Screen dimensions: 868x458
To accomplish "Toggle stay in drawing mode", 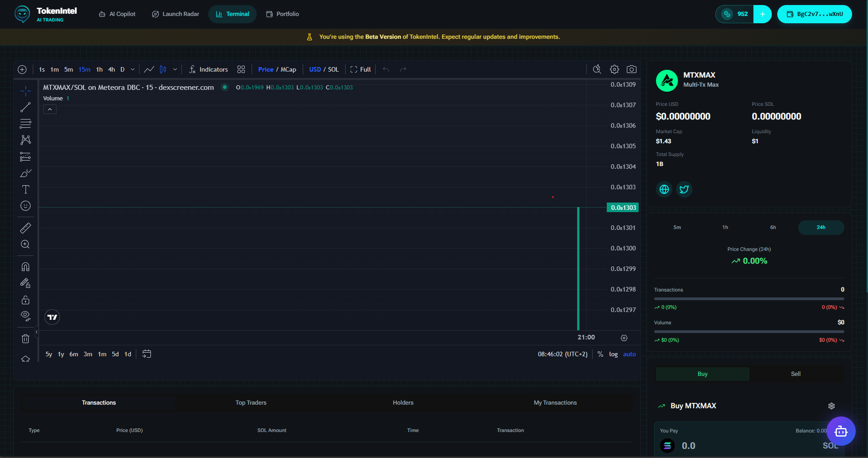I will click(x=26, y=283).
